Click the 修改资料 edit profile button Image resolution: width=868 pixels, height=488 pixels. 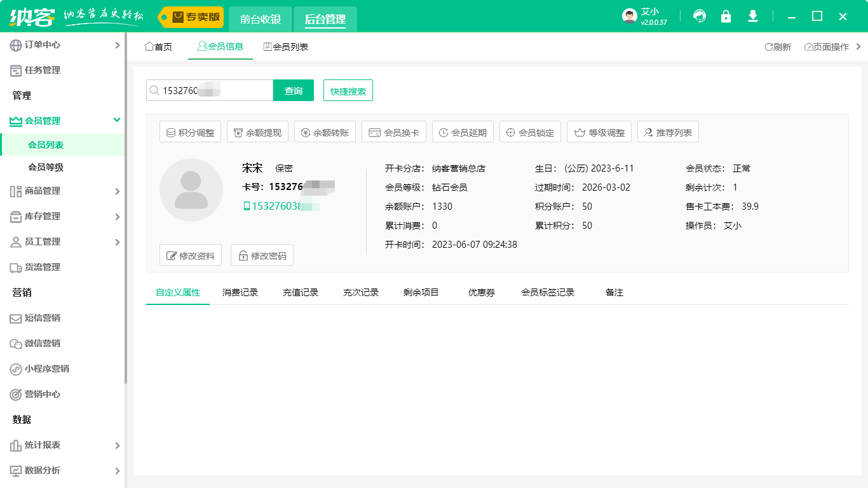coord(189,254)
